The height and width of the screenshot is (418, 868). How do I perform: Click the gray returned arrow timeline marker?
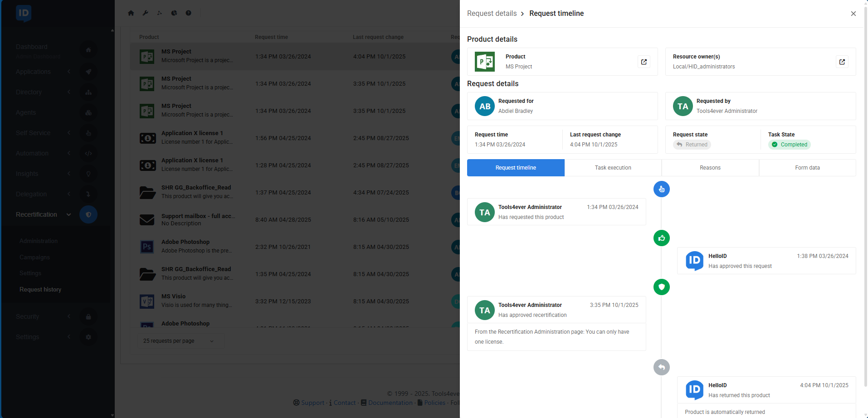pyautogui.click(x=661, y=367)
